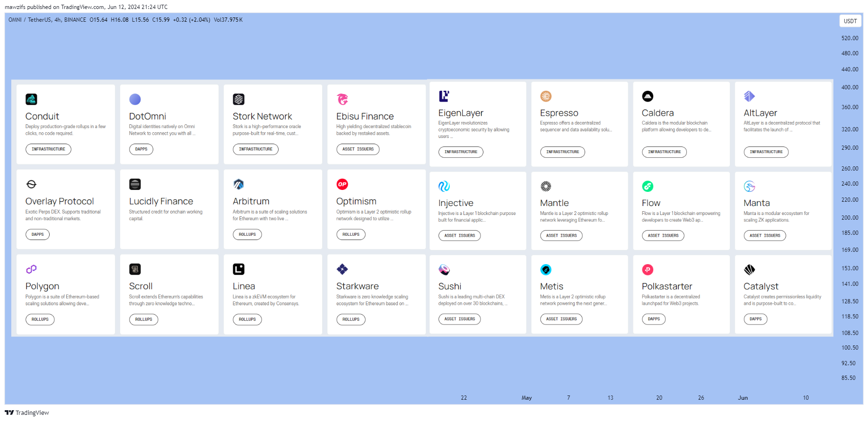868x421 pixels.
Task: Click the OMNI / TetherUS symbol label
Action: coord(30,20)
